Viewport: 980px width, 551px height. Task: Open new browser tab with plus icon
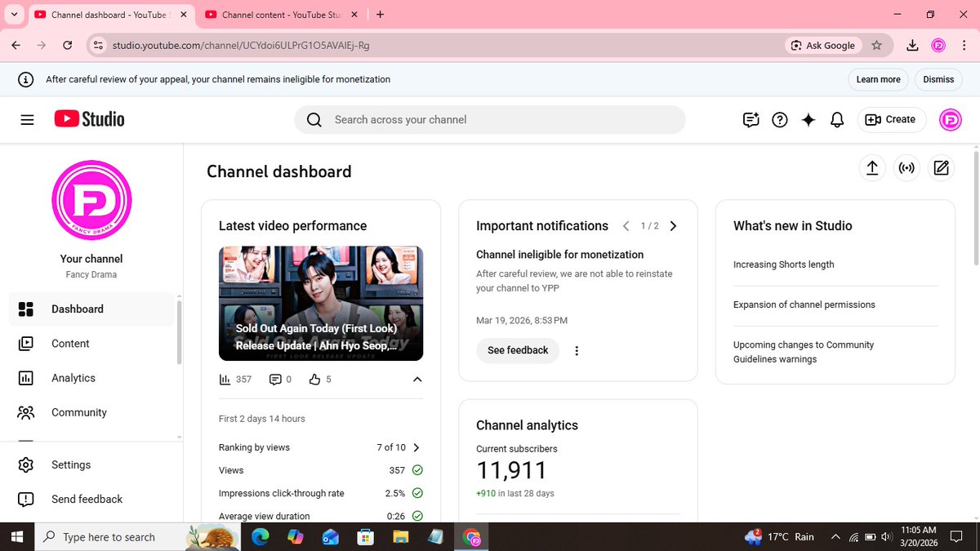(381, 14)
